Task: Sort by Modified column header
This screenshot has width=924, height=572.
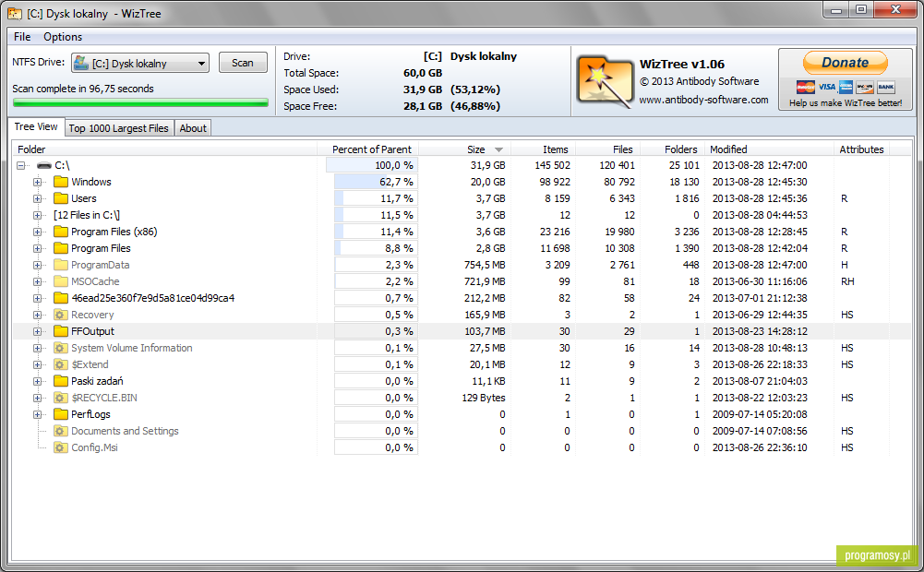Action: tap(771, 149)
